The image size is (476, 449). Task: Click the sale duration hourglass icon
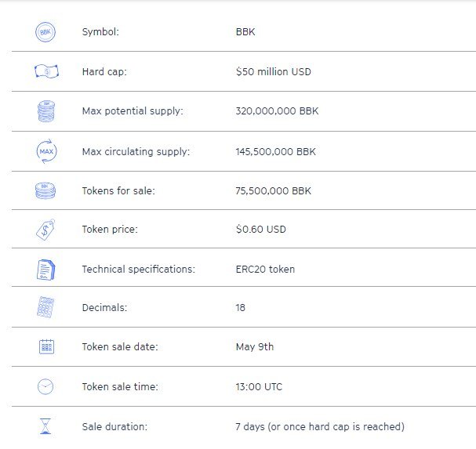[45, 426]
